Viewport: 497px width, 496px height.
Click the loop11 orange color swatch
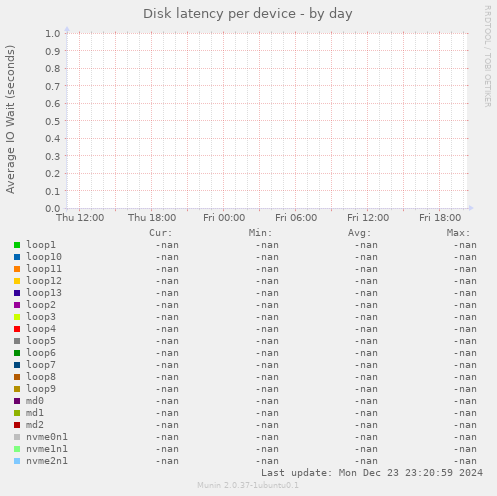17,269
